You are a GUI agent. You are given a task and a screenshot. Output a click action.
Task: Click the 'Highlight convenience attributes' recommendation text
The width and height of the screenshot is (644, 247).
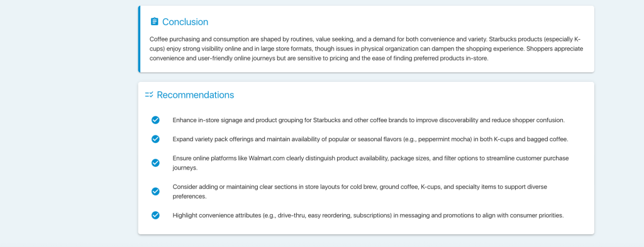pos(368,215)
